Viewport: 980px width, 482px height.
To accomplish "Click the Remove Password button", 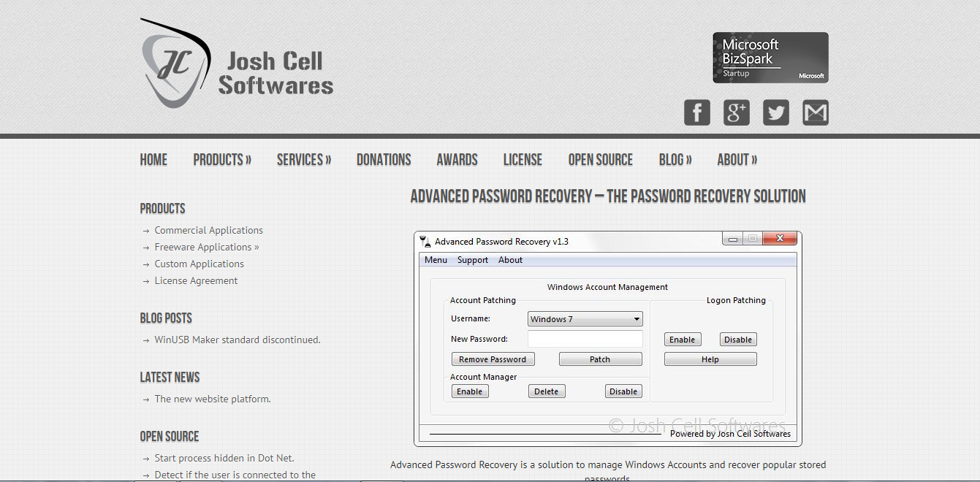I will point(493,359).
